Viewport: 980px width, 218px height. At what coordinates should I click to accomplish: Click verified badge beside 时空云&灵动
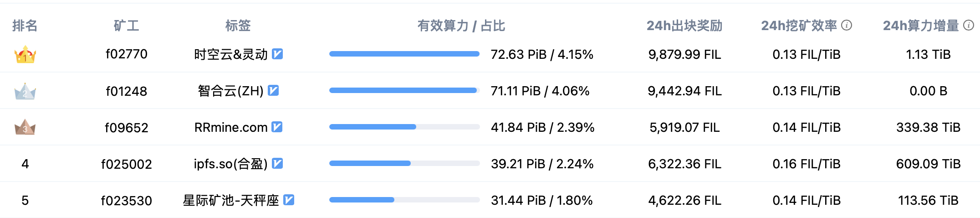(x=277, y=54)
